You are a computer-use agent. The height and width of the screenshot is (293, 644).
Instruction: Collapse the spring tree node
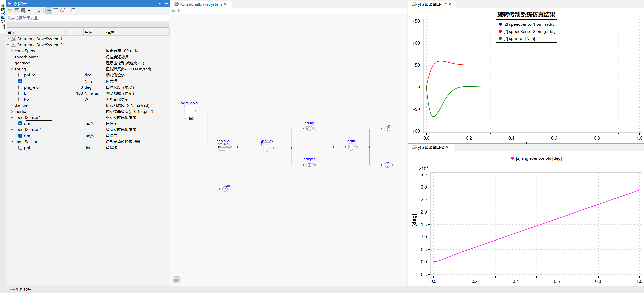(x=12, y=69)
